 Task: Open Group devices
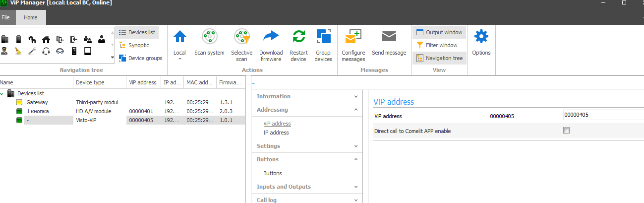click(323, 37)
